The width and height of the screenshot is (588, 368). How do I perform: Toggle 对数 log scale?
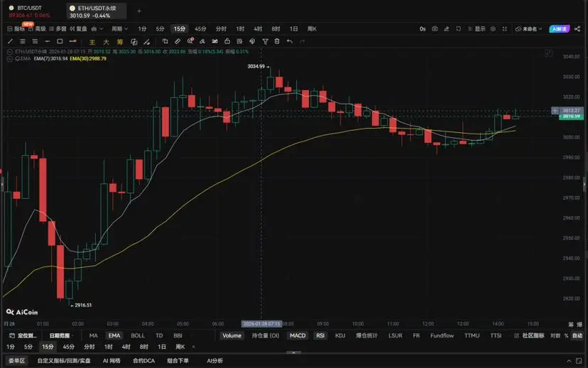click(555, 335)
